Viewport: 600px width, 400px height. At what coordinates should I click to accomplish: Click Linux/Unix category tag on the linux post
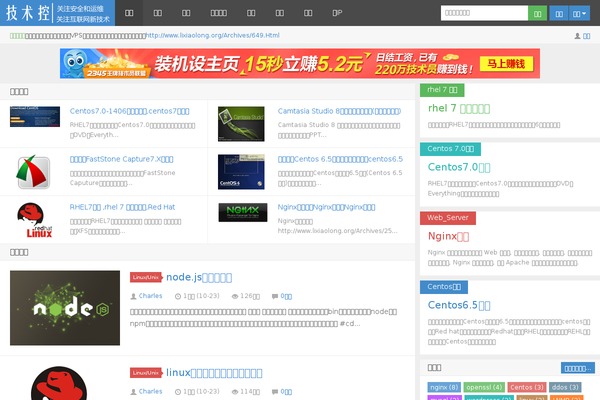tap(146, 373)
